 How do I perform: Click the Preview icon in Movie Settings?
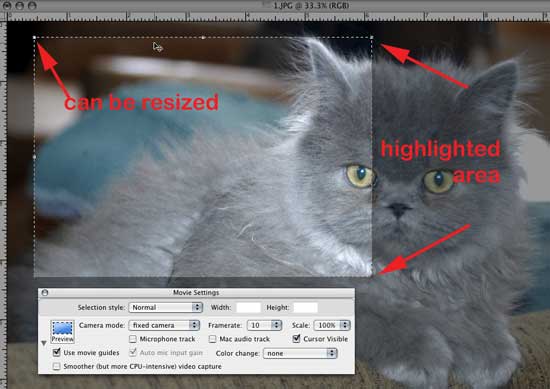(x=62, y=331)
